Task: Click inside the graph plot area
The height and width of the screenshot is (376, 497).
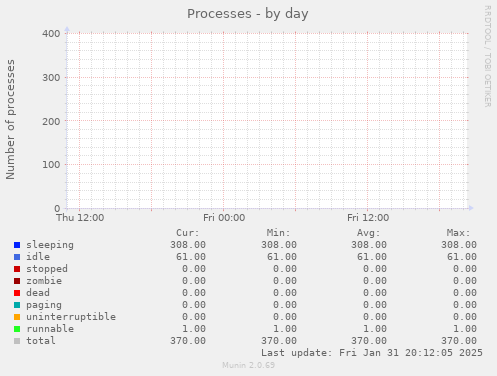Action: point(268,121)
